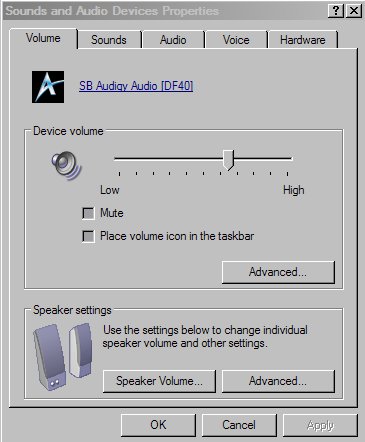Click the desktop speakers illustration icon
Image resolution: width=365 pixels, height=442 pixels.
(63, 357)
